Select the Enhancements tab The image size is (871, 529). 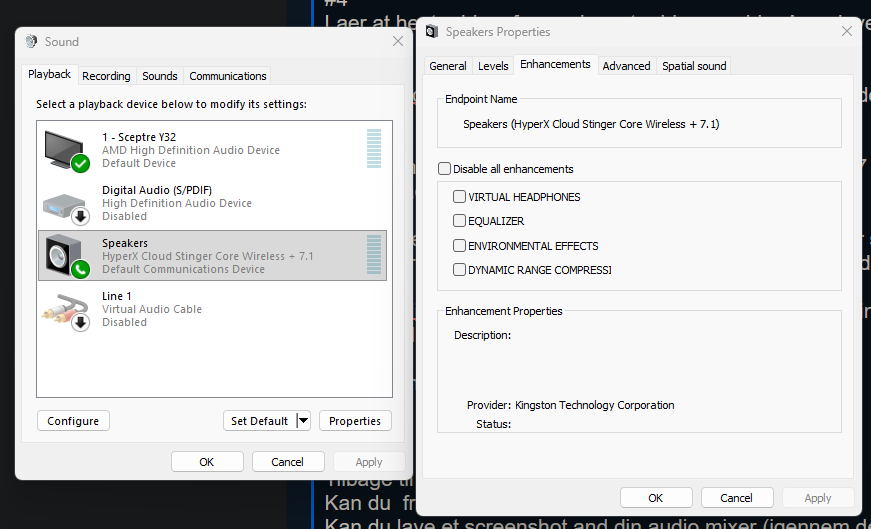pos(555,64)
